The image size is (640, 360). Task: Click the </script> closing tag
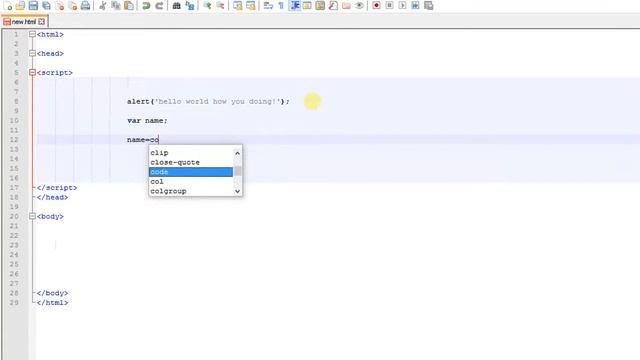pyautogui.click(x=57, y=188)
